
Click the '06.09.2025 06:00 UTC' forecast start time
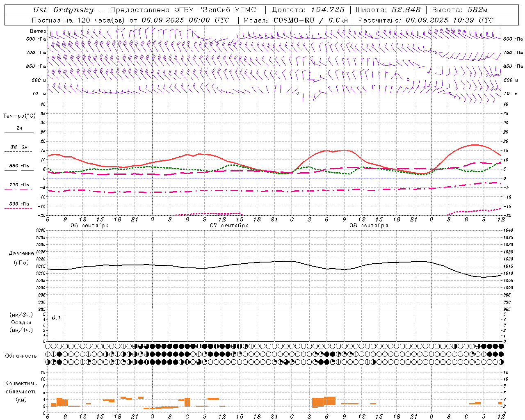(x=185, y=20)
